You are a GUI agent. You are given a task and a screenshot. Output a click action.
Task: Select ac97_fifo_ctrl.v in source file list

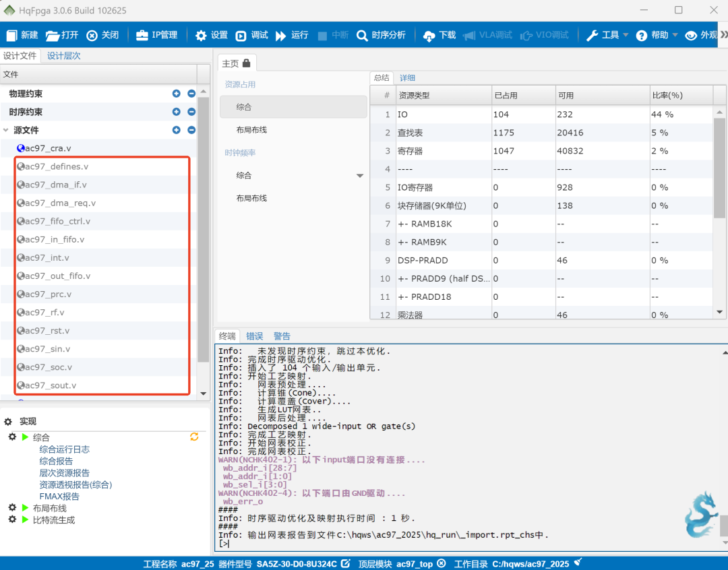tap(57, 221)
